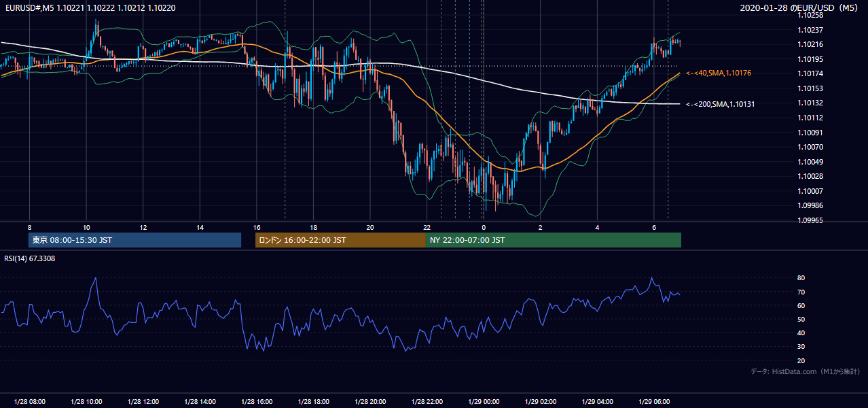Click hour tick 18 under price chart
The height and width of the screenshot is (408, 868).
click(313, 227)
